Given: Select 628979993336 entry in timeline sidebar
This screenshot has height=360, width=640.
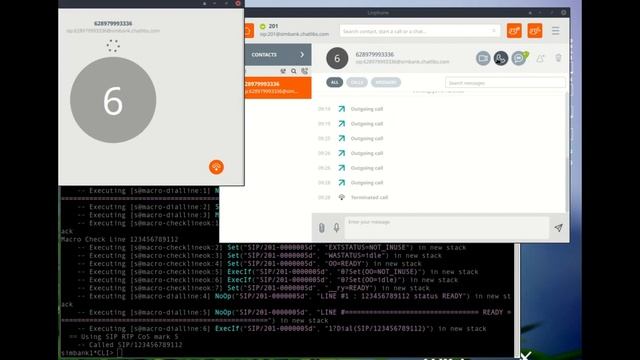Looking at the screenshot, I should point(278,87).
